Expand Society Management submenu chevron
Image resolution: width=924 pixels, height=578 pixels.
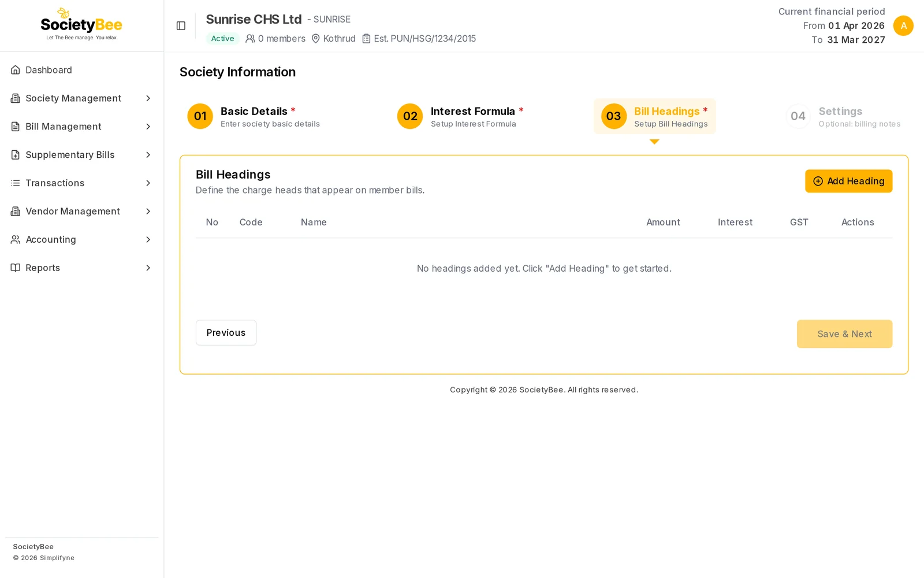(148, 98)
